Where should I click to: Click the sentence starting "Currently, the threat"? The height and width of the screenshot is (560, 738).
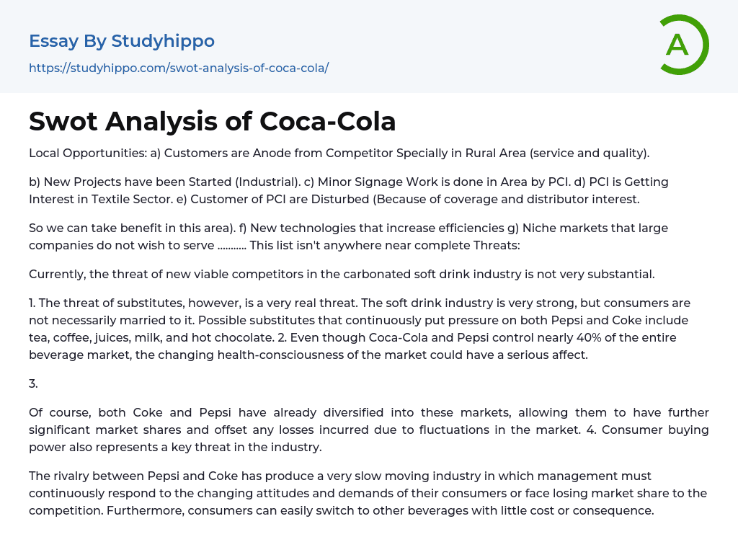(x=342, y=274)
